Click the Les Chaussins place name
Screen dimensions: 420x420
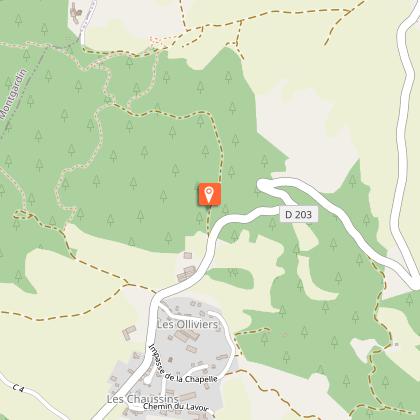(143, 399)
